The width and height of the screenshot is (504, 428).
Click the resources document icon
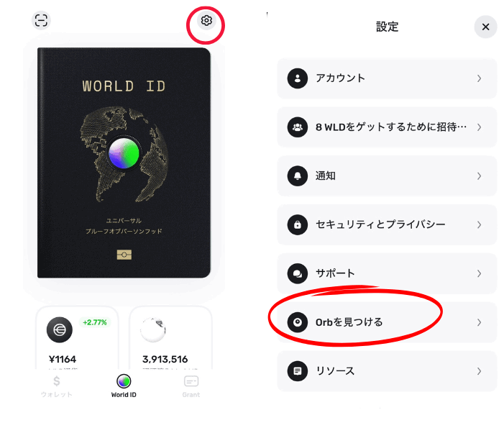point(298,371)
